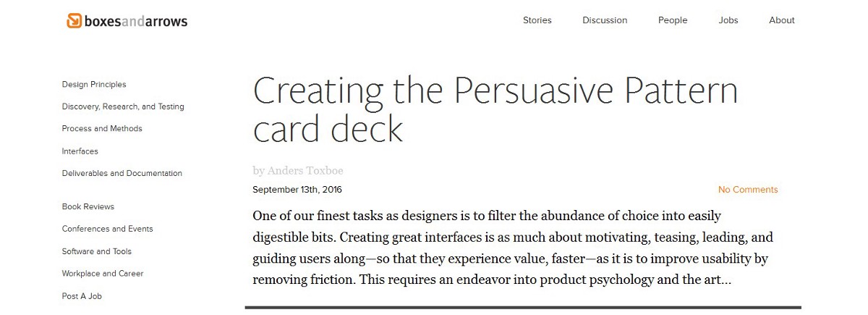Image resolution: width=868 pixels, height=315 pixels.
Task: Browse Process and Methods articles
Action: 102,129
